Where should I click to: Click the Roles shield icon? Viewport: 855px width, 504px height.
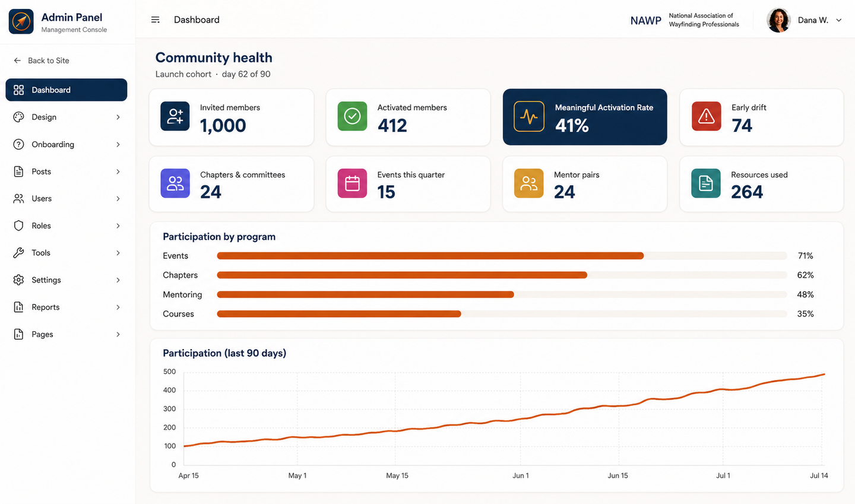point(18,226)
